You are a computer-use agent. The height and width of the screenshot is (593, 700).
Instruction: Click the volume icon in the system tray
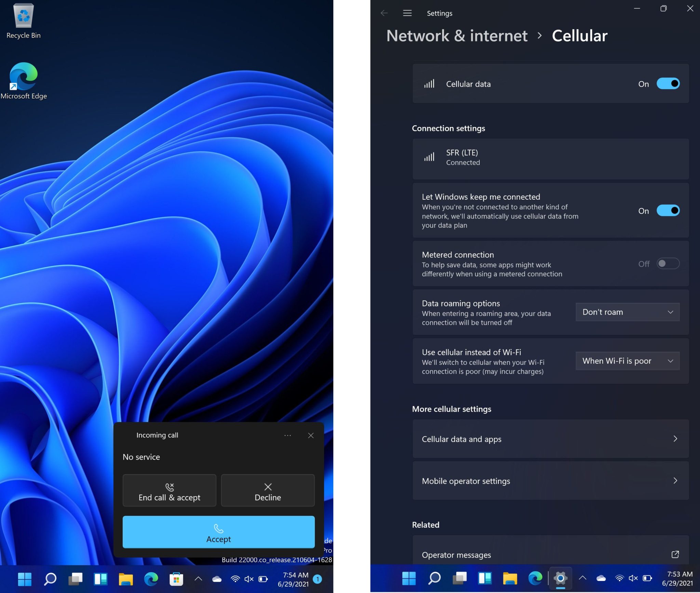tap(248, 579)
